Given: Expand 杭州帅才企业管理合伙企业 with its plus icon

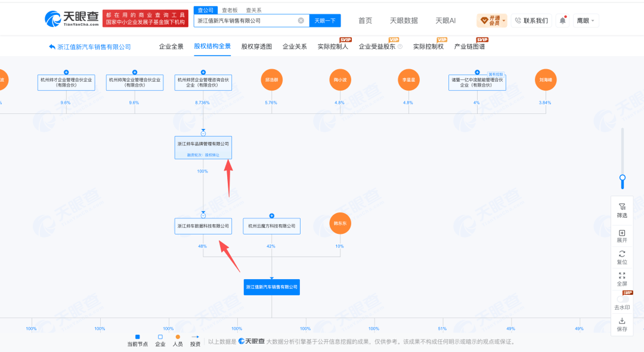Looking at the screenshot, I should (66, 72).
